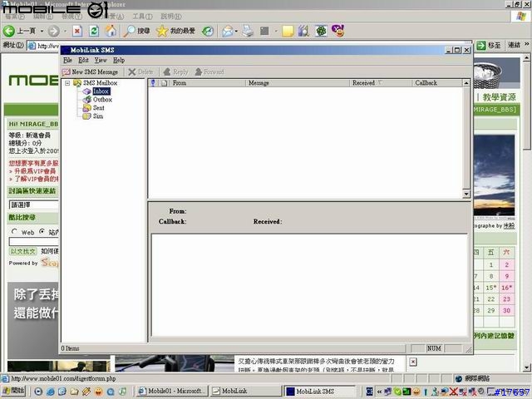Switch to MobiLink taskbar button
Screen dimensions: 532x399
pyautogui.click(x=244, y=392)
